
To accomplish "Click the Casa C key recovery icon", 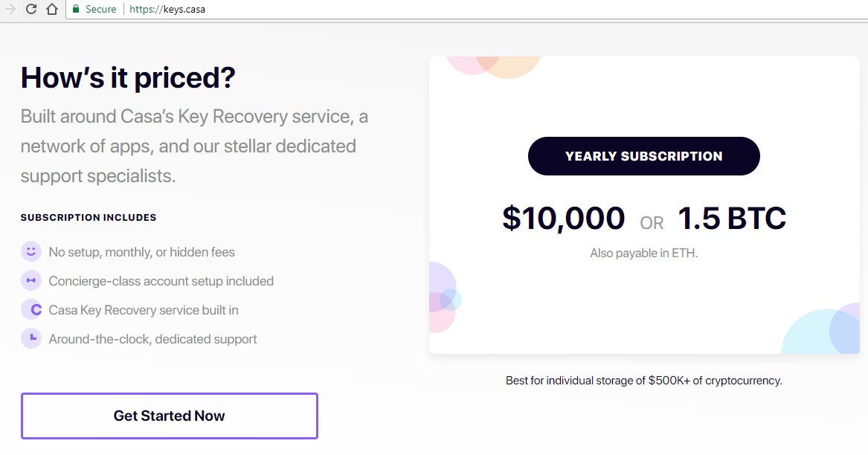I will point(31,309).
